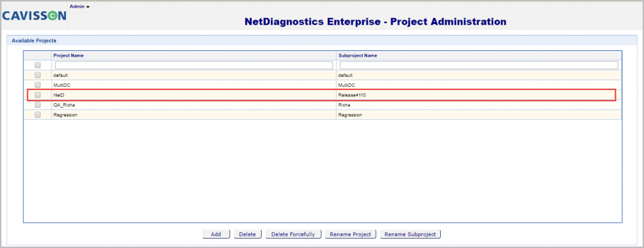Click the Cavisson logo
Image resolution: width=644 pixels, height=248 pixels.
tap(34, 16)
